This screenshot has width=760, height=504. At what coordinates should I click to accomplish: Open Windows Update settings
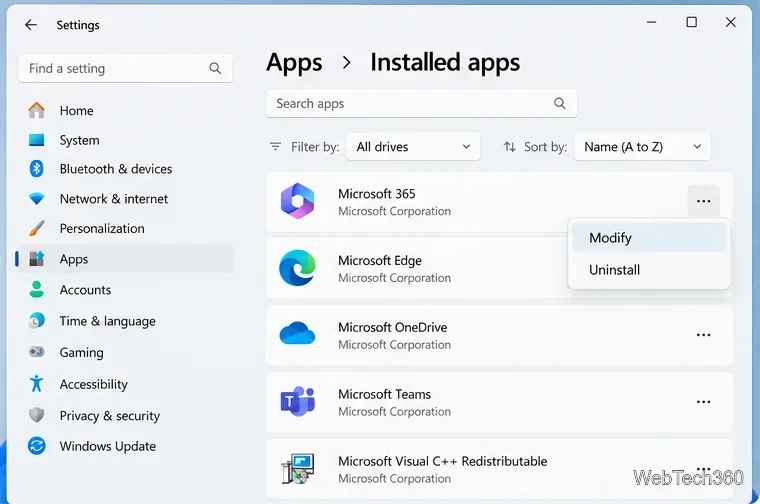[126, 446]
